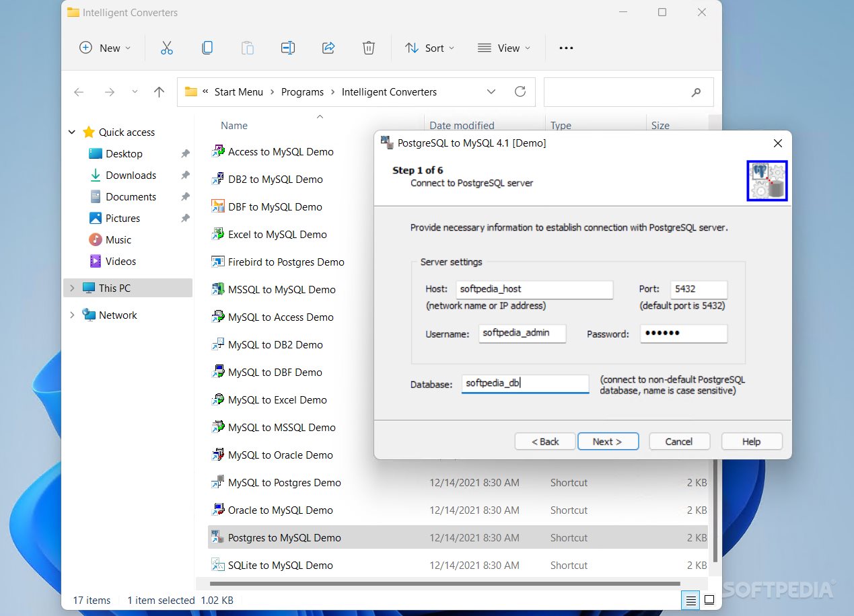The height and width of the screenshot is (616, 854).
Task: Switch to large icons view in status bar
Action: pyautogui.click(x=709, y=600)
